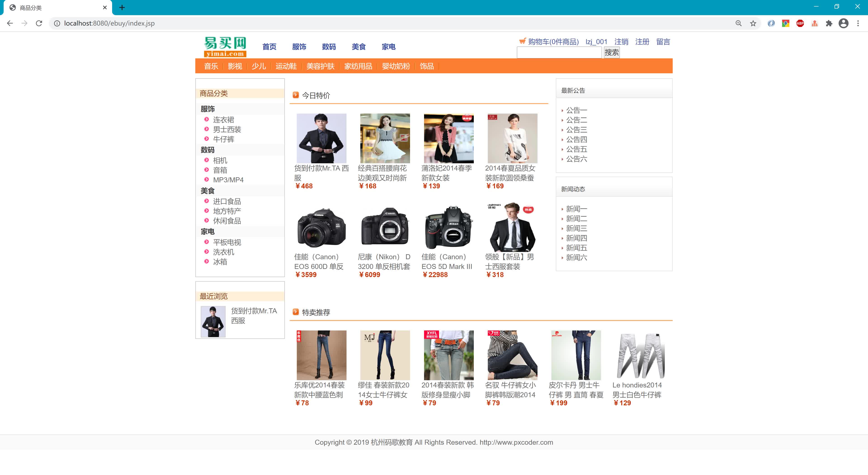Open recently viewed Mr.TA 西服 thumbnail
Screen dimensions: 868x475
pyautogui.click(x=213, y=322)
